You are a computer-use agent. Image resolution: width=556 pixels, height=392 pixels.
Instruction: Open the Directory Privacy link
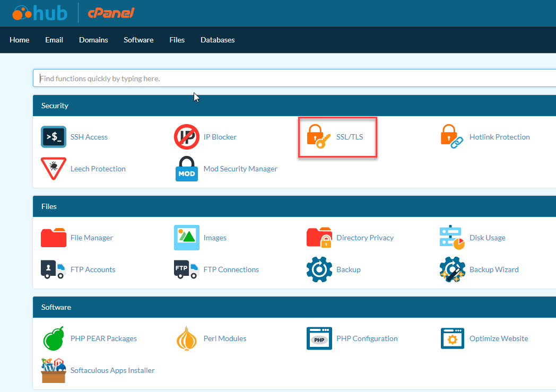pyautogui.click(x=365, y=238)
